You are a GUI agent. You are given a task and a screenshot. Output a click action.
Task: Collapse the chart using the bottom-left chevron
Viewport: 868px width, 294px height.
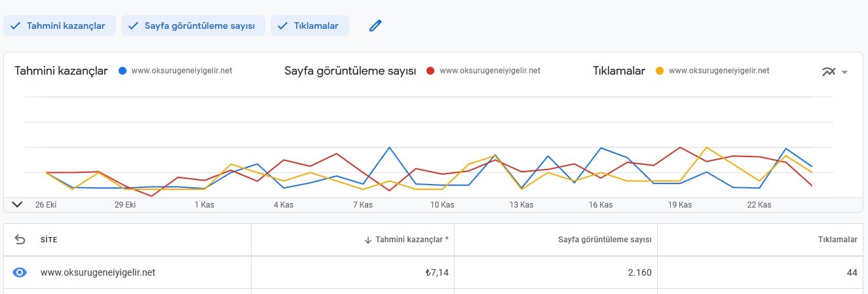pos(18,204)
